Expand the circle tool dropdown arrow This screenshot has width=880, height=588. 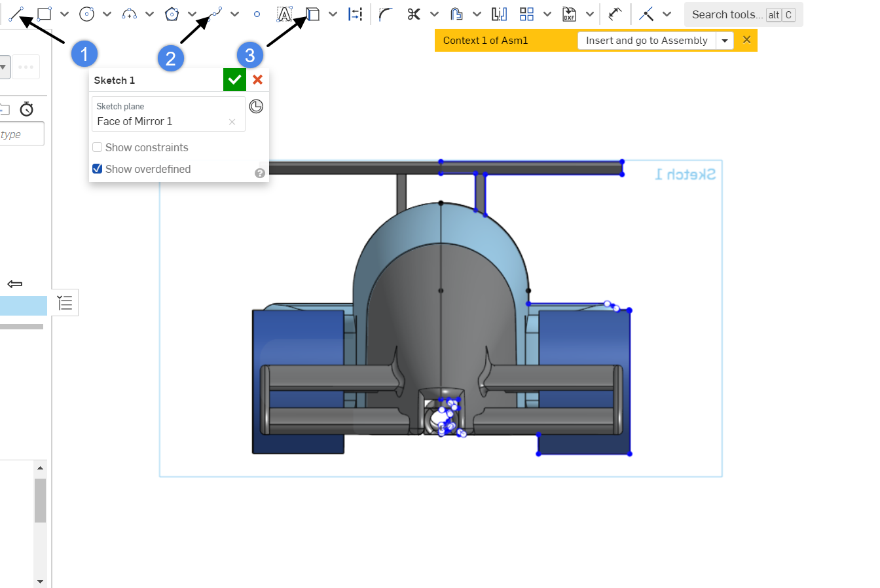[x=107, y=14]
